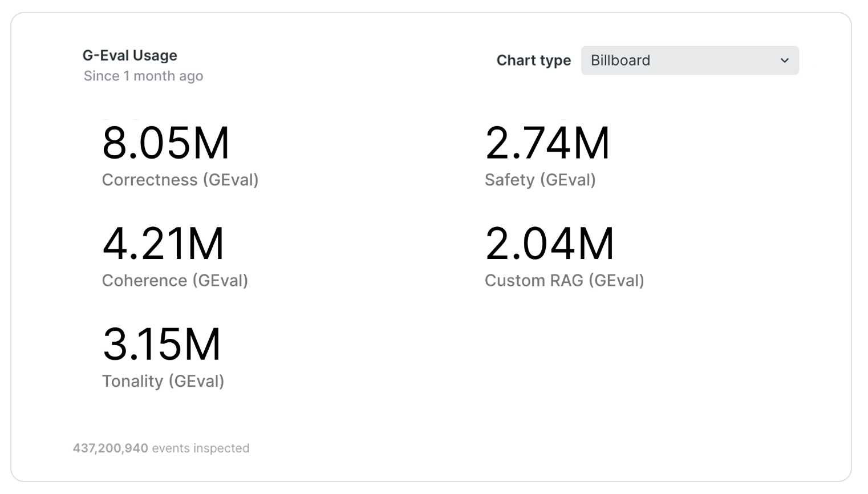Select the 2.74M value
Image resolution: width=868 pixels, height=494 pixels.
[x=547, y=143]
